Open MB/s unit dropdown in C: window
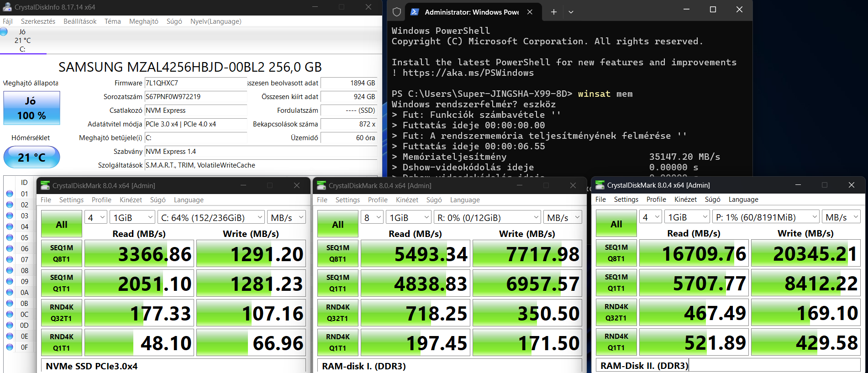Screen dimensions: 868x373 [x=287, y=218]
